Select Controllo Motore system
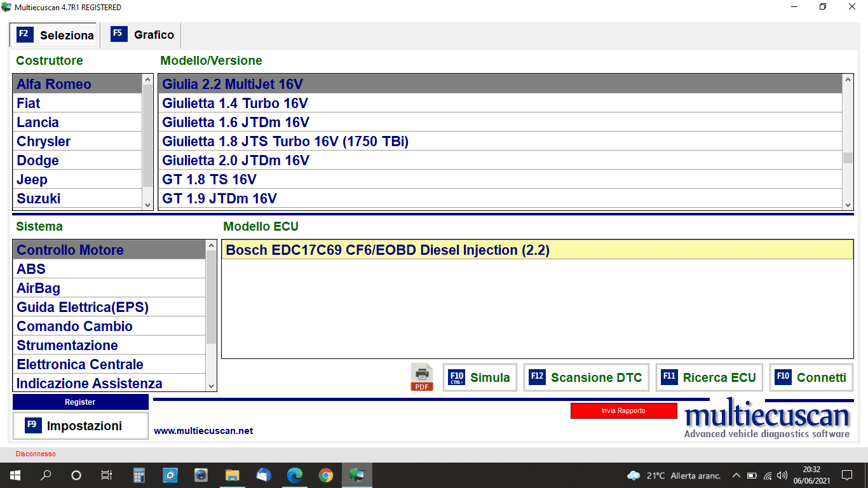The image size is (868, 488). coord(109,250)
